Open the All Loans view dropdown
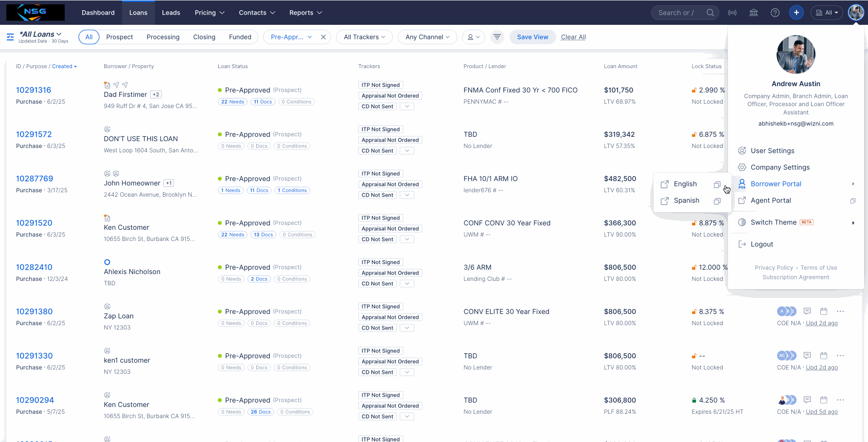This screenshot has height=442, width=868. click(41, 34)
